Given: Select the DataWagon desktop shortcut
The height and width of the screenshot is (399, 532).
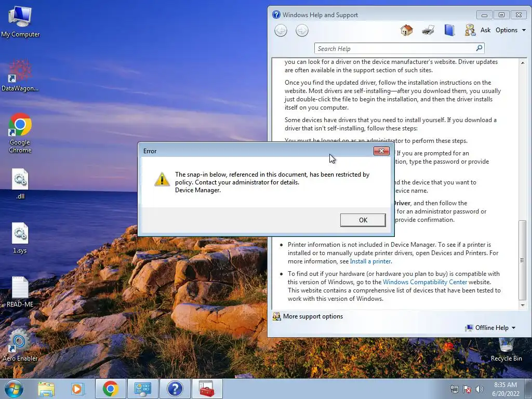Looking at the screenshot, I should coord(20,76).
